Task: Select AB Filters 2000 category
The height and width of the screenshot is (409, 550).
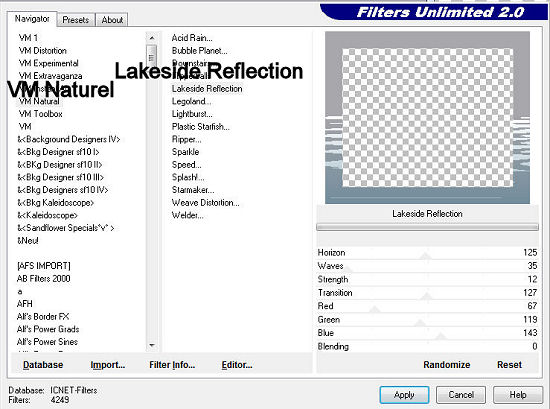Action: [43, 279]
